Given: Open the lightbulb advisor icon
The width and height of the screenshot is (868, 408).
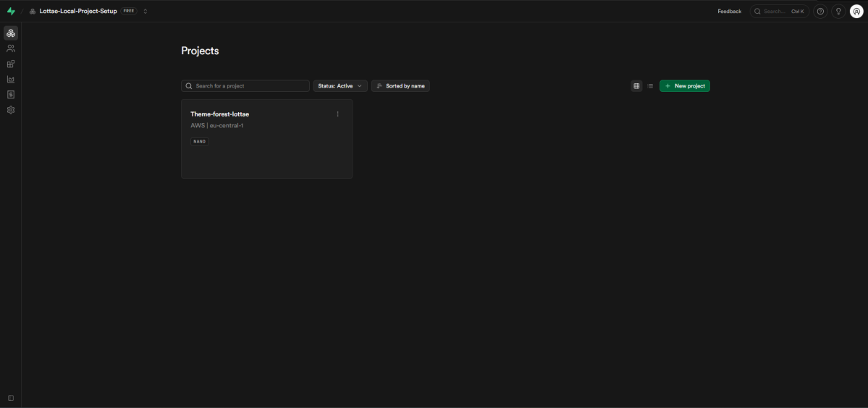Looking at the screenshot, I should pyautogui.click(x=838, y=11).
